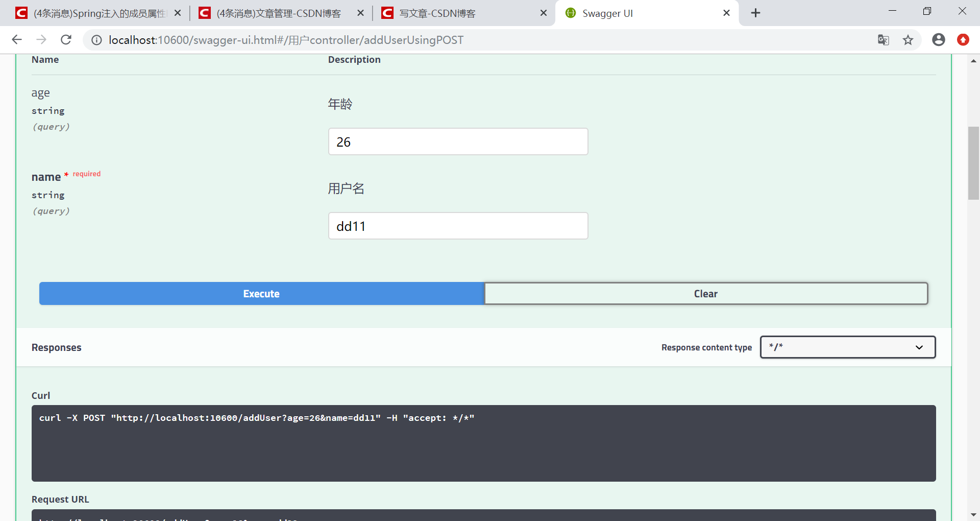Click the Responses section heading
This screenshot has height=521, width=980.
[x=57, y=347]
